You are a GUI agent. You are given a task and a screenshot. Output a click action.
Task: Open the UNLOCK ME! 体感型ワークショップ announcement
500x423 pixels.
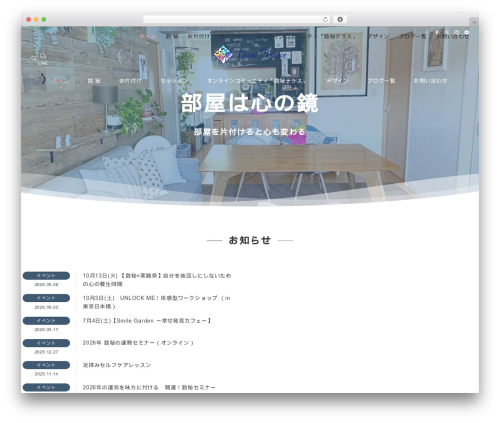point(156,302)
